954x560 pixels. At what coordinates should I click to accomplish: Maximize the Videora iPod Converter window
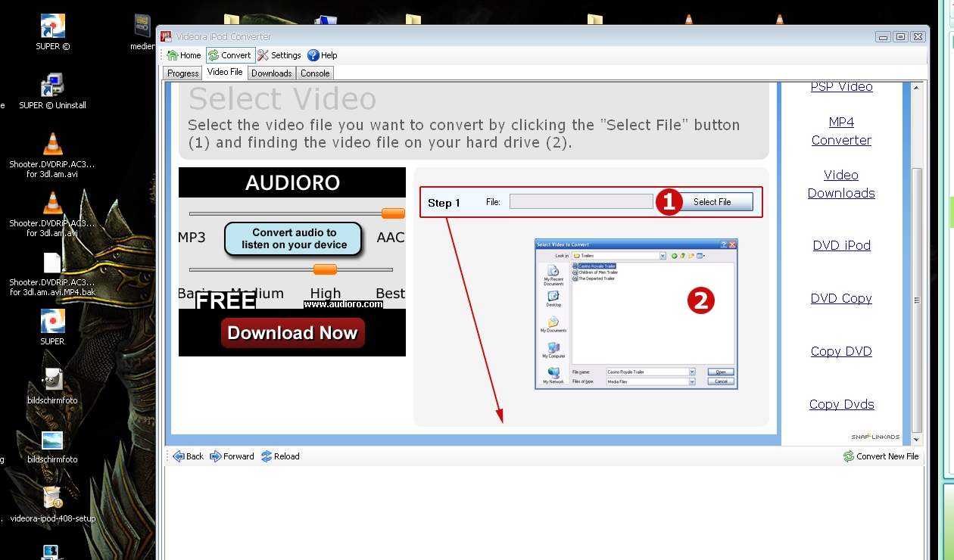point(900,36)
